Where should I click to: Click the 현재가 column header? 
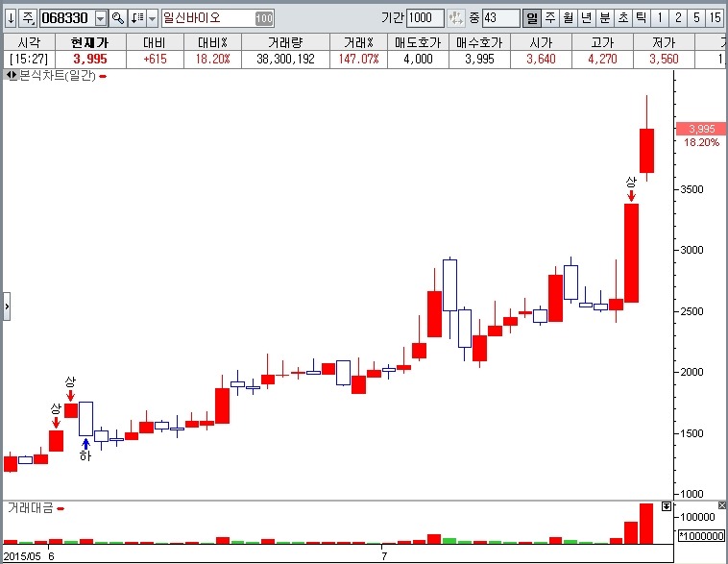pos(90,42)
